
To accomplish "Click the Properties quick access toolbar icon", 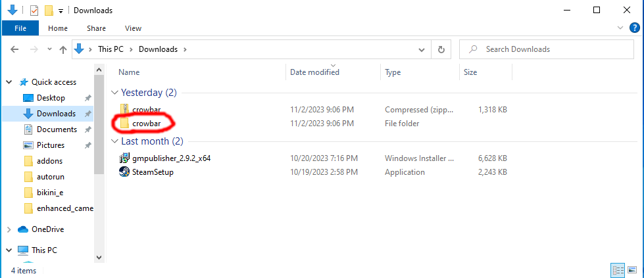I will 34,11.
